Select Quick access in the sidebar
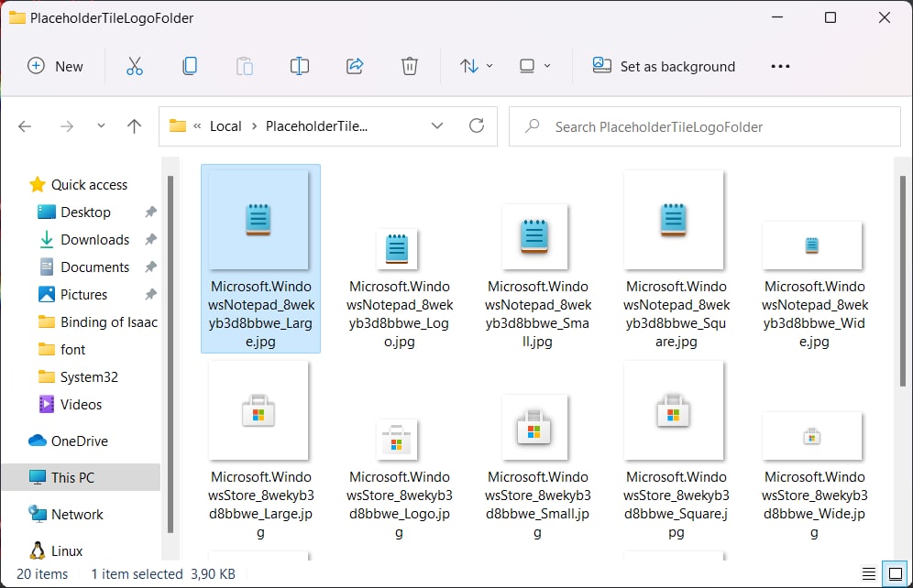This screenshot has height=588, width=913. 79,184
